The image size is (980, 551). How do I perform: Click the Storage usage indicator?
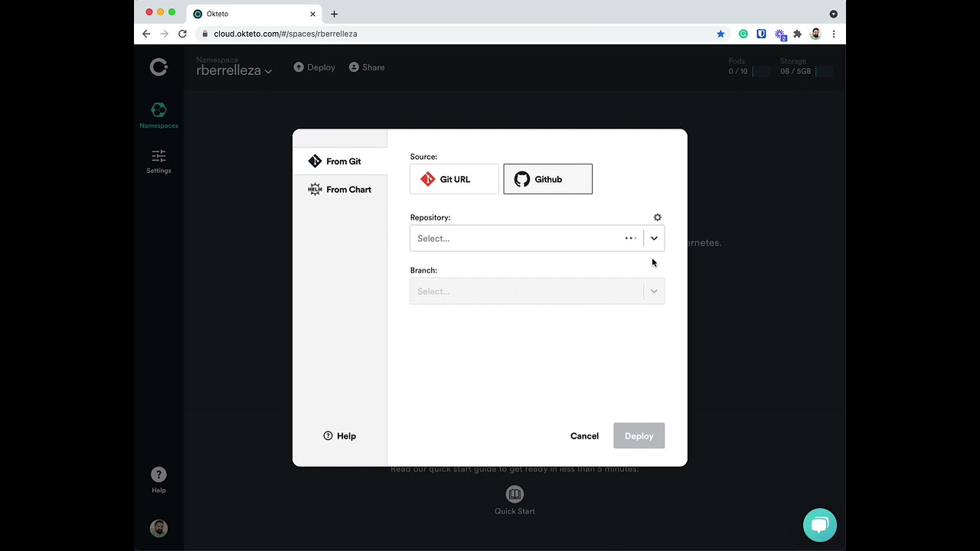click(806, 67)
